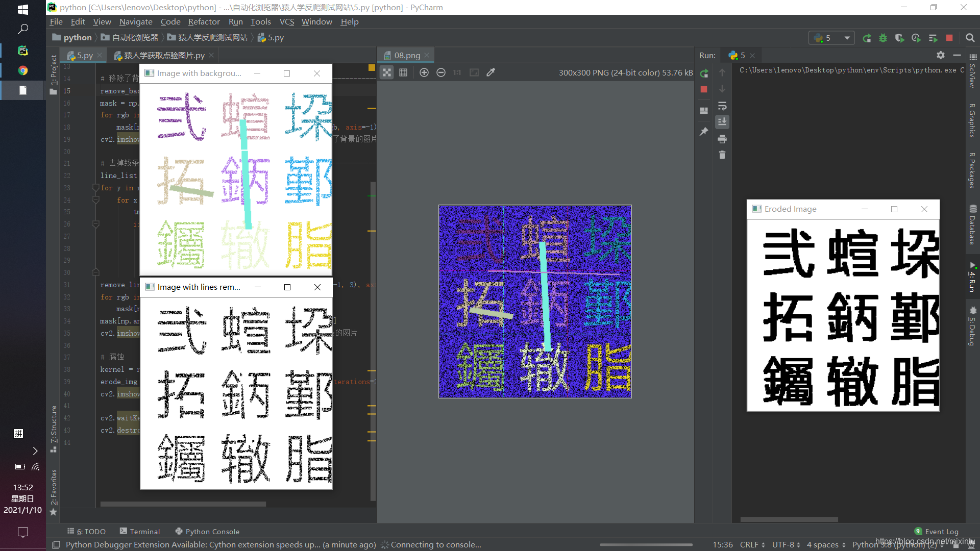Launch Chrome from the Windows taskbar
980x551 pixels.
coord(22,70)
